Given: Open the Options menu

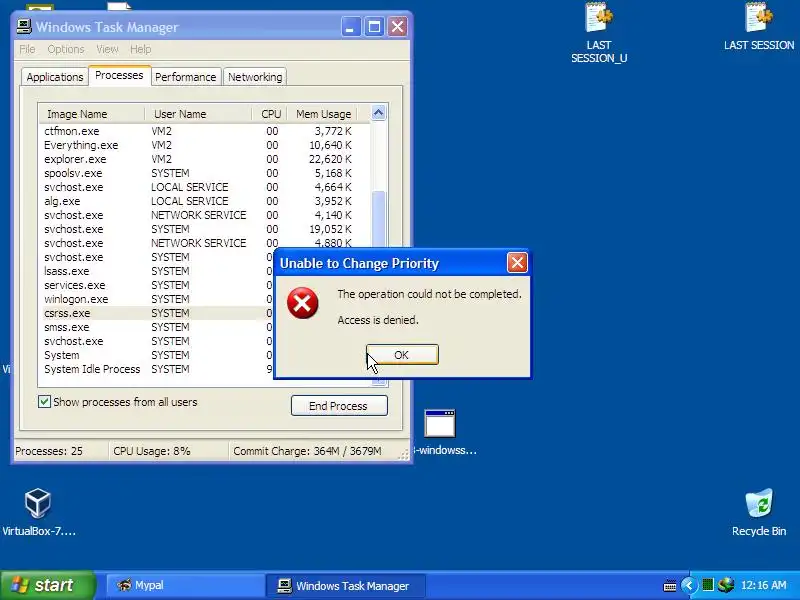Looking at the screenshot, I should click(x=66, y=49).
